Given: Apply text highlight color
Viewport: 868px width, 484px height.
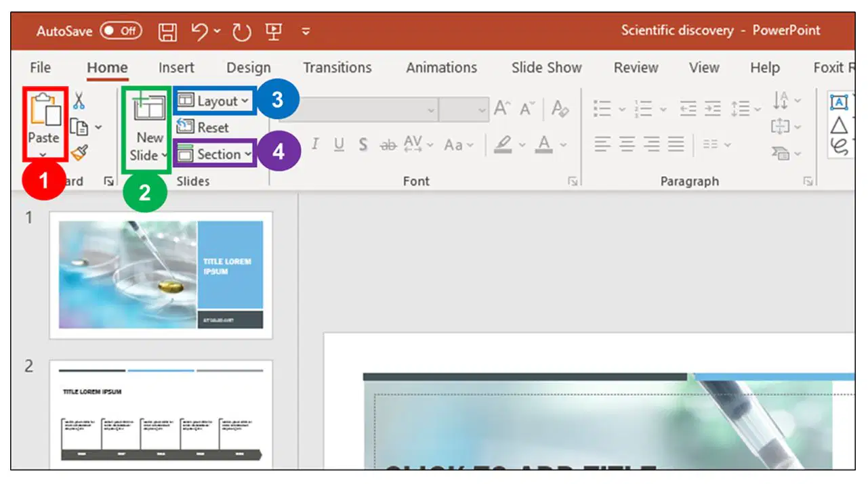Looking at the screenshot, I should point(501,144).
